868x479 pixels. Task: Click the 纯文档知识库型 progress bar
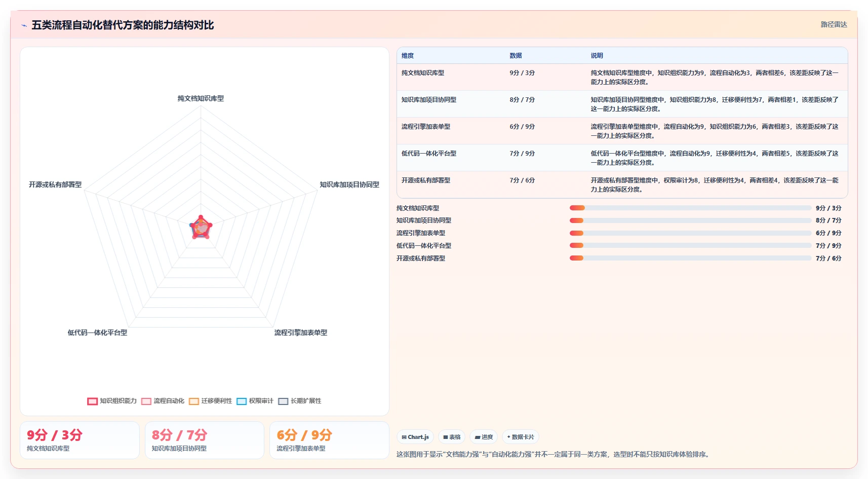[690, 208]
